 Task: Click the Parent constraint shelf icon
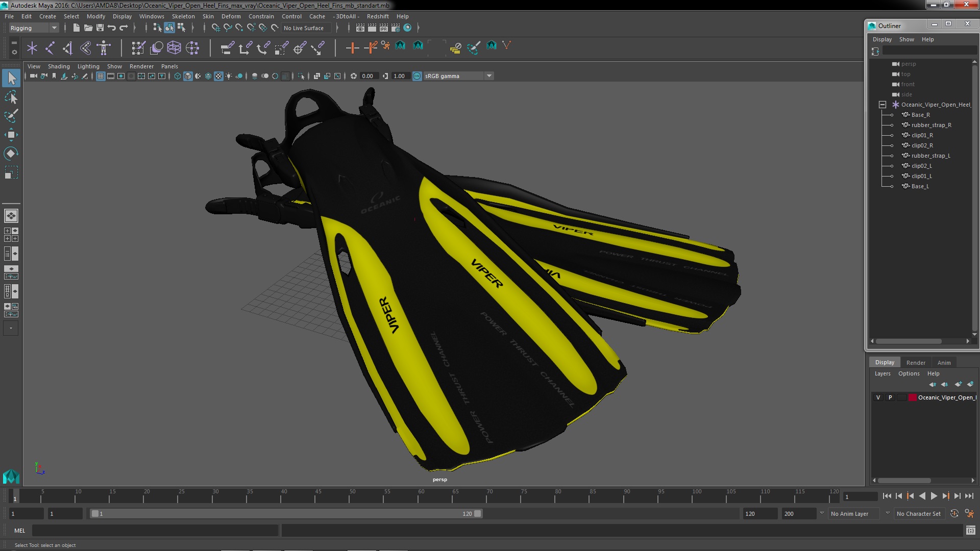coord(227,48)
